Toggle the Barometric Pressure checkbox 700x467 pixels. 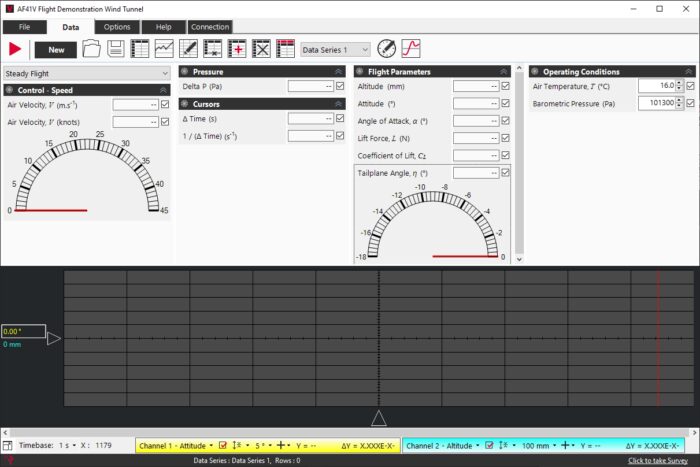point(691,103)
